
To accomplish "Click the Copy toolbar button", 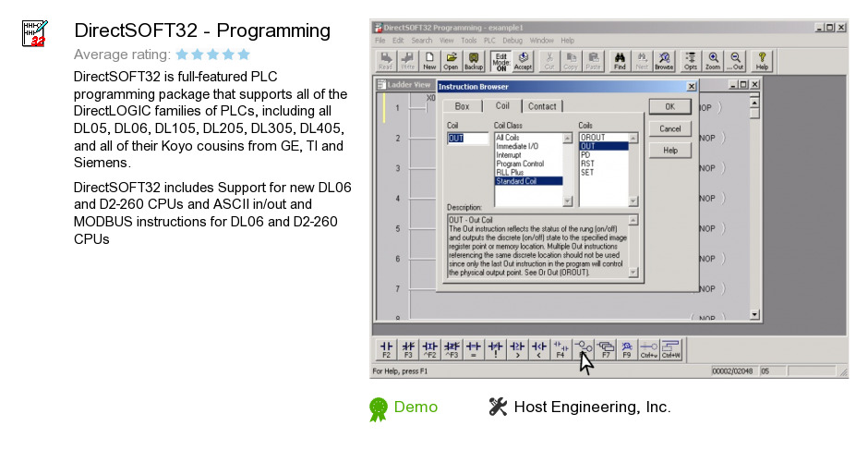I will pyautogui.click(x=571, y=61).
